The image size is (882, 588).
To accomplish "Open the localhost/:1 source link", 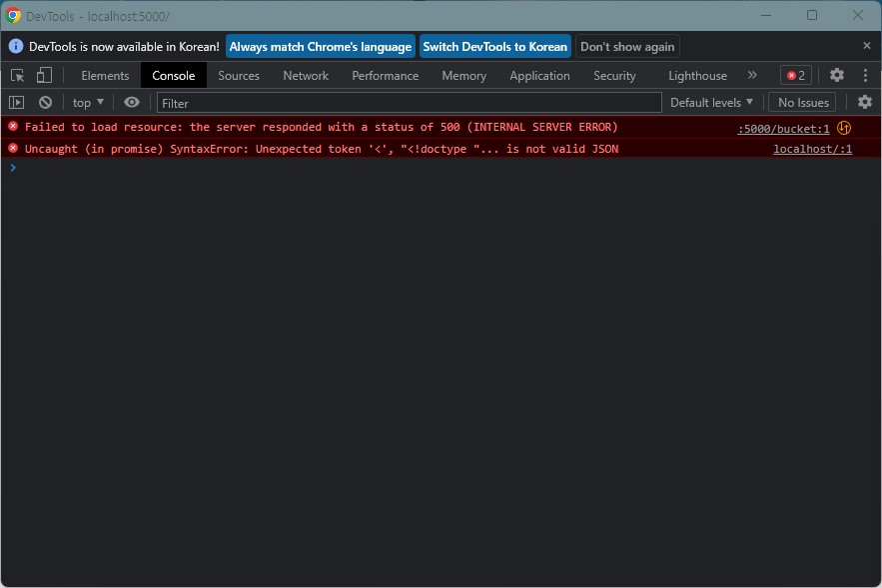I will tap(812, 149).
